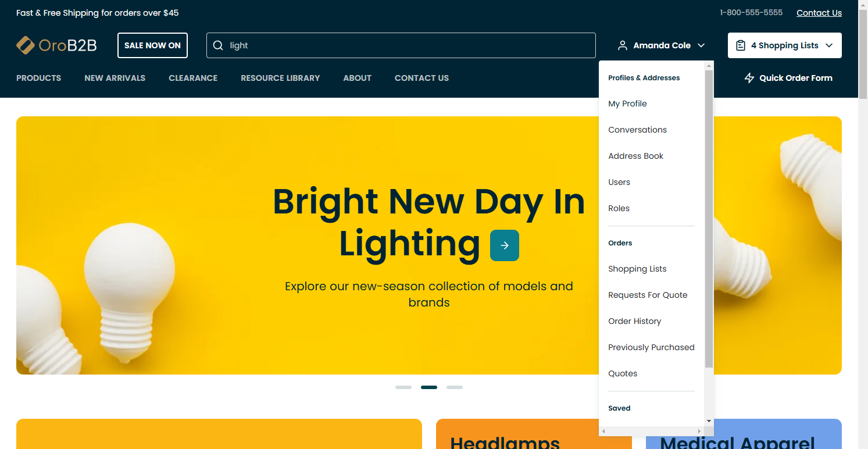The width and height of the screenshot is (868, 449).
Task: Click the Quick Order Form lightning icon
Action: point(749,78)
